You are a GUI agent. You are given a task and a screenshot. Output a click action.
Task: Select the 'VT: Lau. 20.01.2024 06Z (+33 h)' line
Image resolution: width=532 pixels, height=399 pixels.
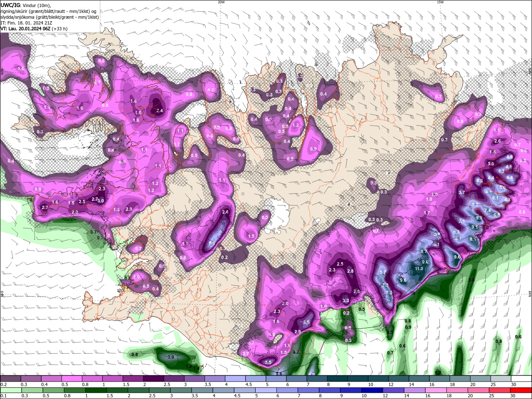coord(34,29)
